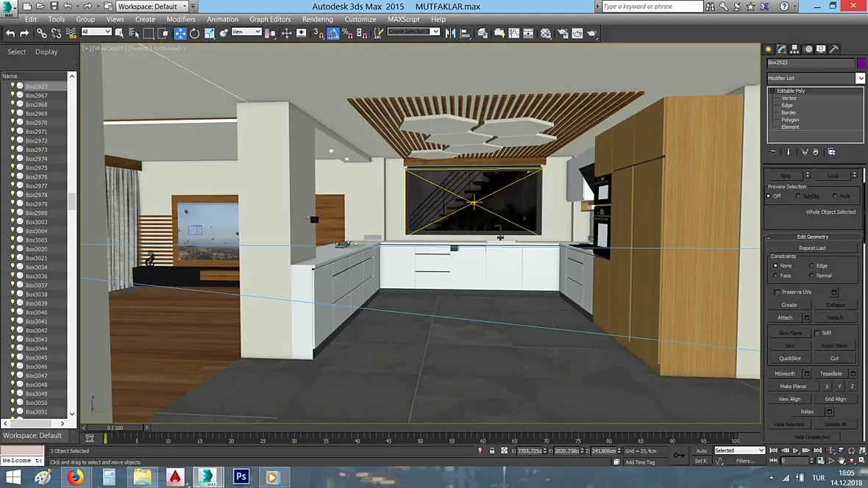Screen dimensions: 868x488
Task: Activate the Select and Rotate tool
Action: (194, 33)
